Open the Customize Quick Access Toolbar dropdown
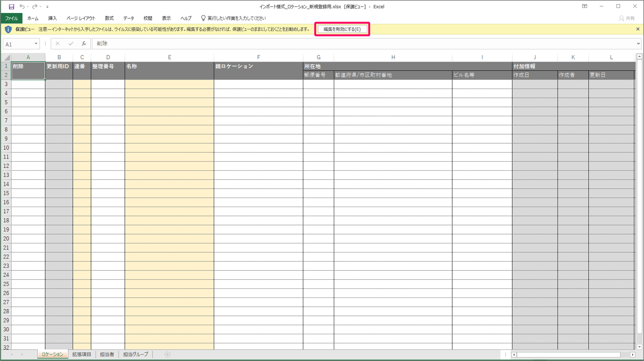 [47, 7]
